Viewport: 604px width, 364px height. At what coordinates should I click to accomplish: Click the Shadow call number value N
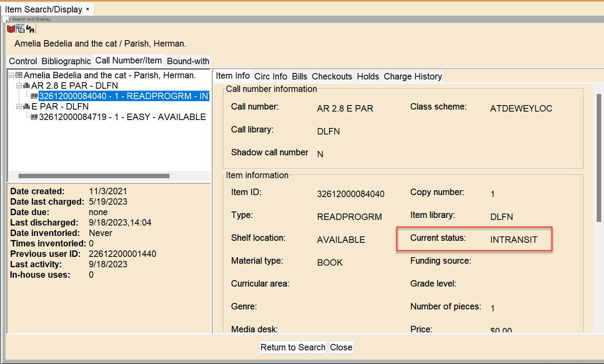320,154
